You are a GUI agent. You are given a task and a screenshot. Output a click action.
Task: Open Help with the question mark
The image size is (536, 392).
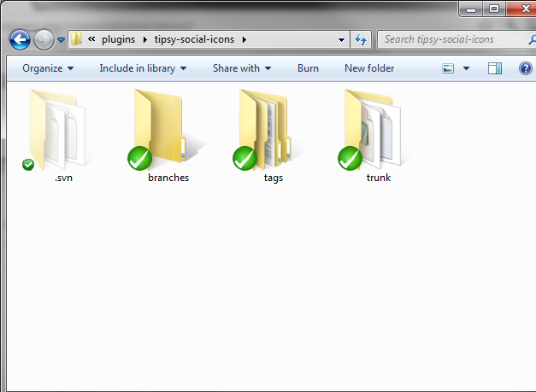526,68
